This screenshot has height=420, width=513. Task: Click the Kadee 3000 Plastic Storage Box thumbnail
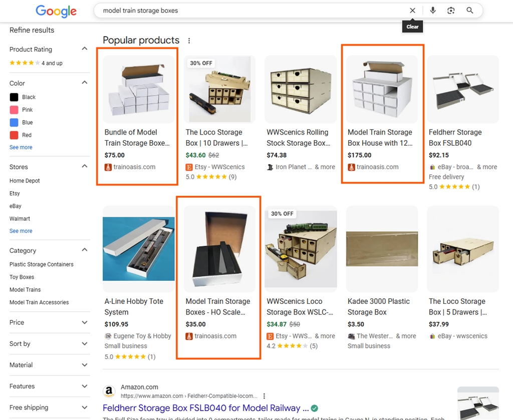(382, 249)
